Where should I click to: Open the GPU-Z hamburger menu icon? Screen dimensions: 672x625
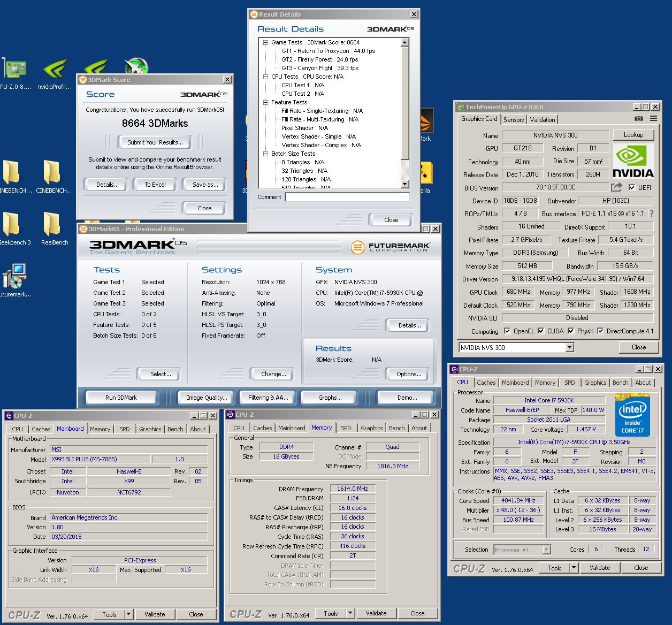tap(653, 119)
